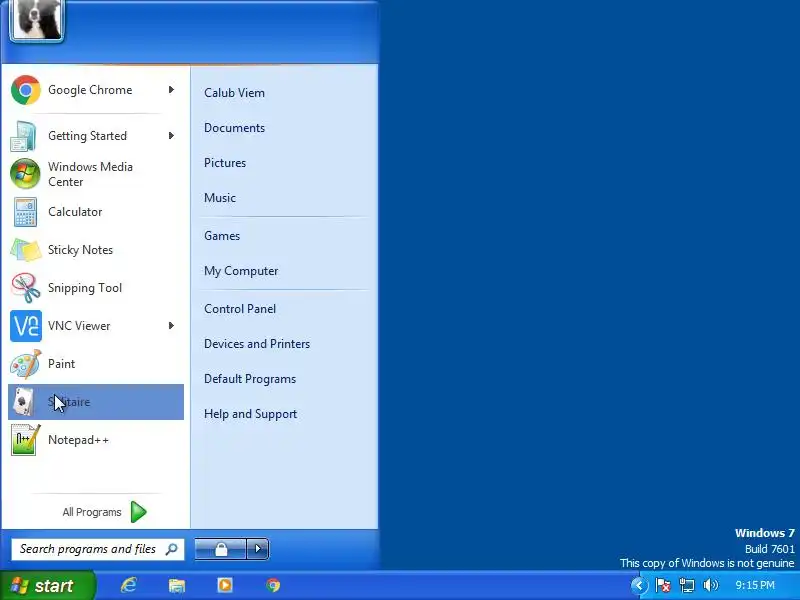Launch Snipping Tool scissors icon

(26, 288)
